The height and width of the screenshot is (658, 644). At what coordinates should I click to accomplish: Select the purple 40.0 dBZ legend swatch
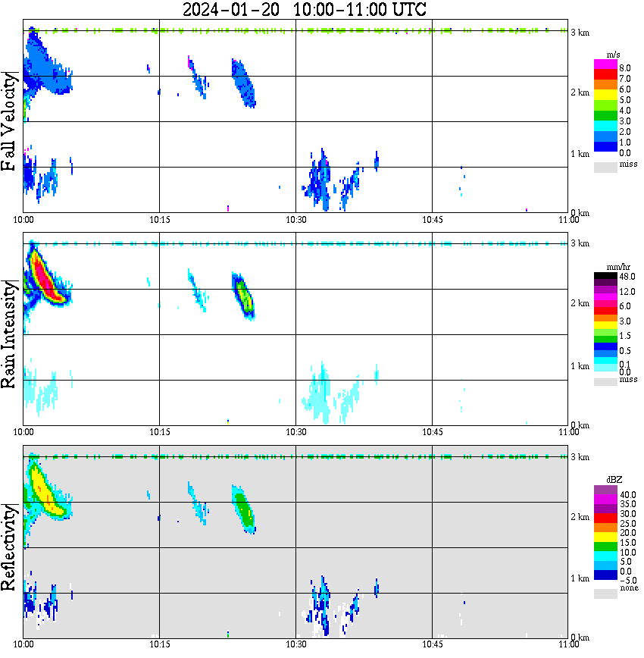pyautogui.click(x=605, y=490)
